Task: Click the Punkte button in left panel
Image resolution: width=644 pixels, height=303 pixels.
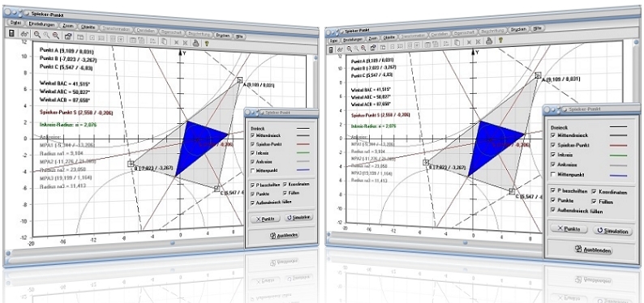Action: pyautogui.click(x=265, y=219)
